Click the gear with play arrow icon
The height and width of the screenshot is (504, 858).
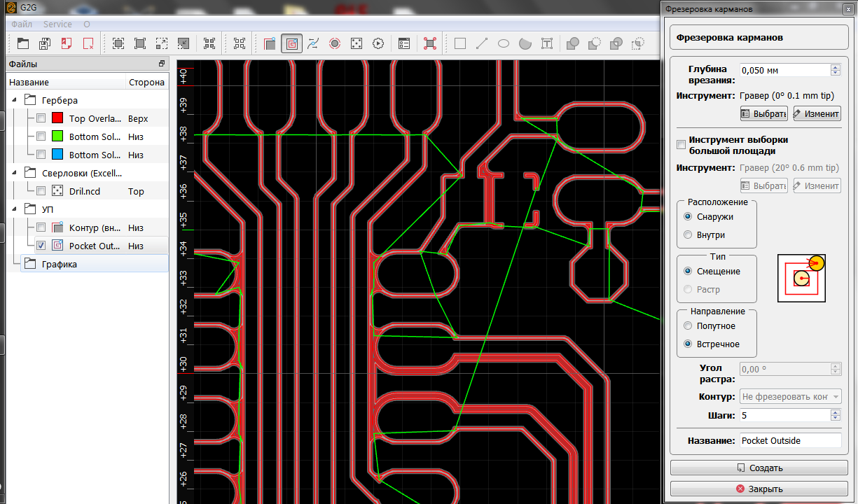pos(378,43)
